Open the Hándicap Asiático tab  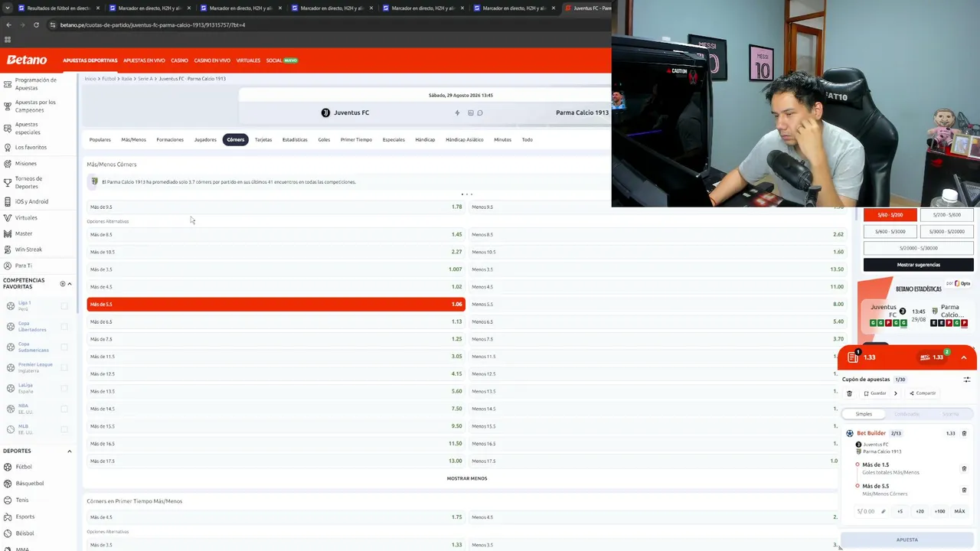[465, 139]
